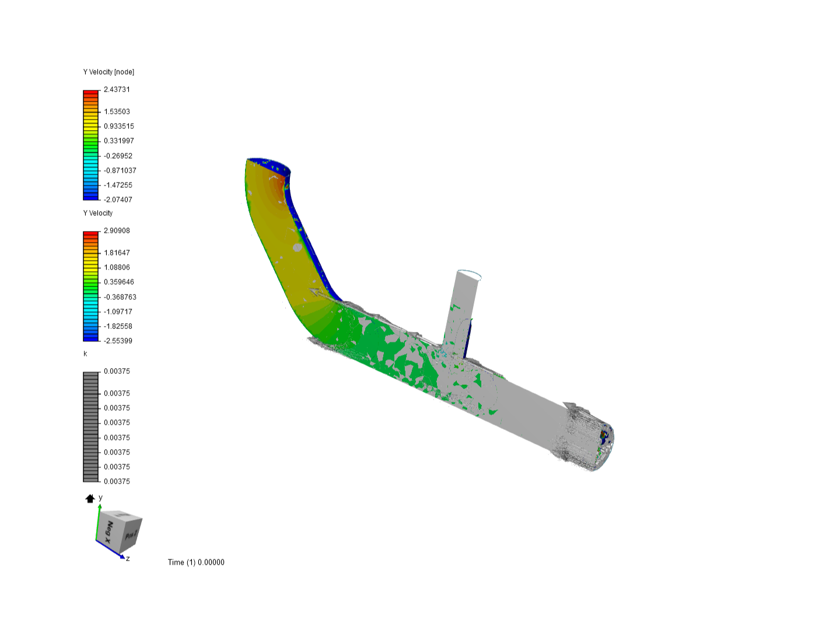Click the grey k legend scale bar
The image size is (840, 630).
[x=91, y=427]
